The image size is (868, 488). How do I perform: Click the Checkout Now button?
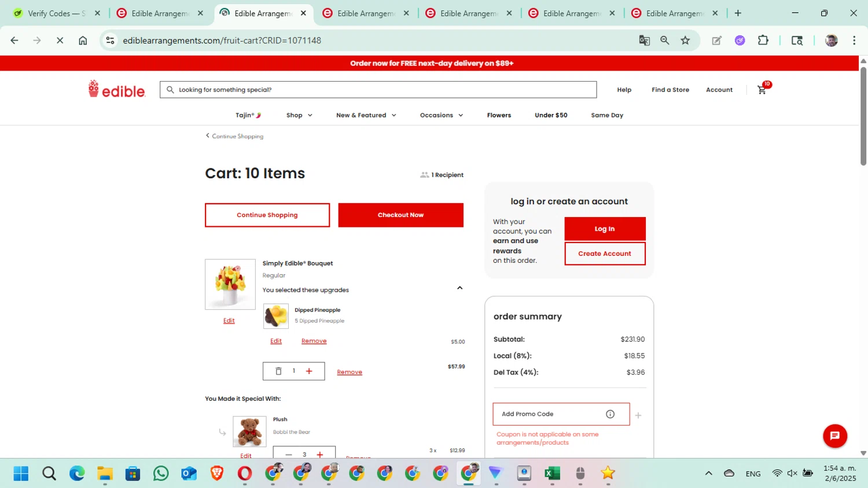coord(400,215)
